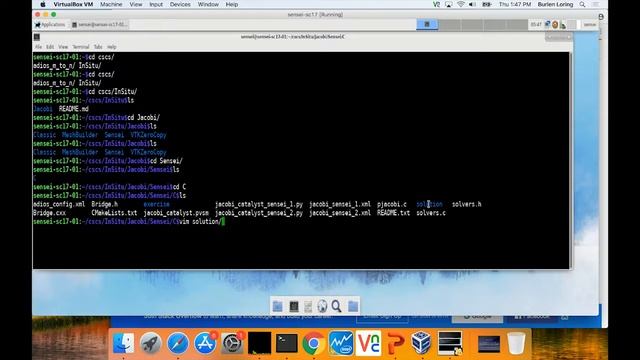
Task: Click the Burlen Loring user name
Action: pos(555,4)
